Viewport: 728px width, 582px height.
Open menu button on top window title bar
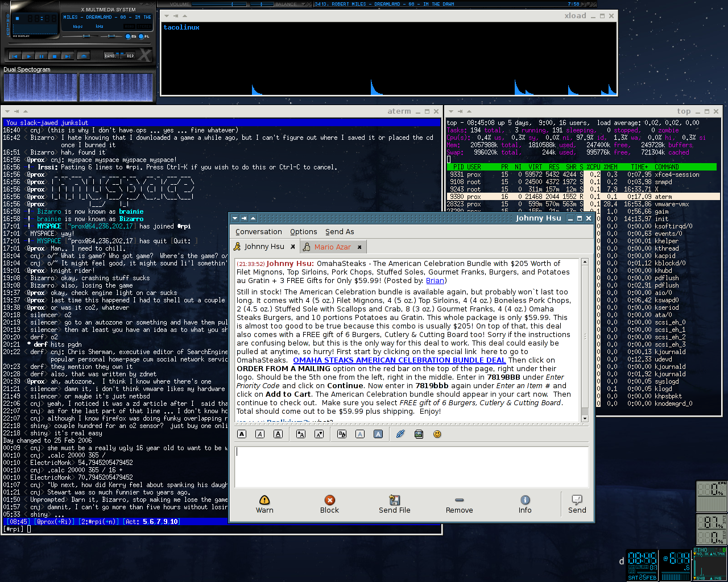click(452, 111)
